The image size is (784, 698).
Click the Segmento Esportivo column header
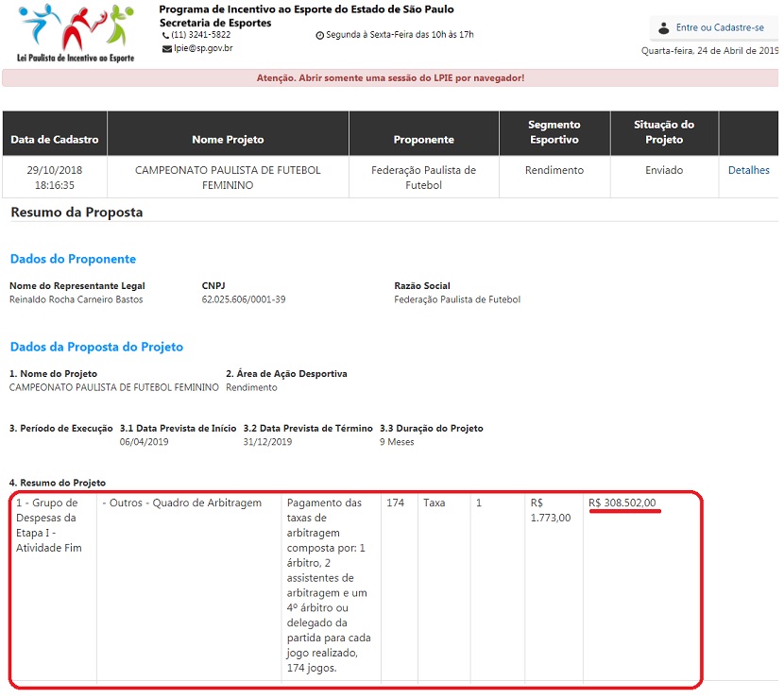554,132
